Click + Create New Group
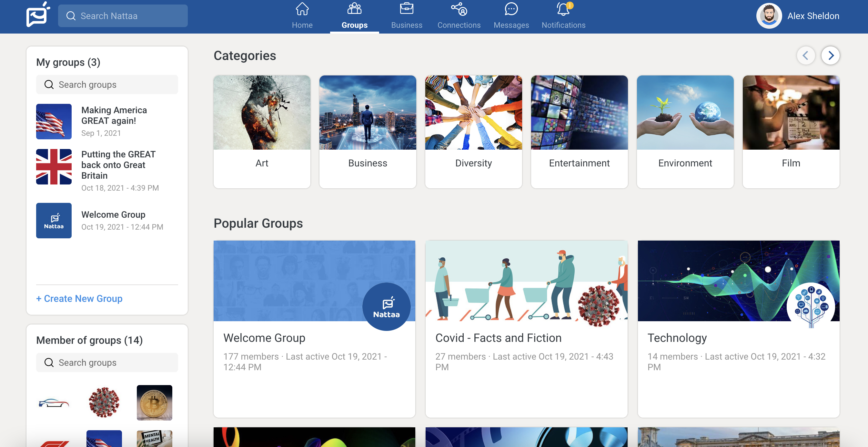868x447 pixels. [79, 298]
